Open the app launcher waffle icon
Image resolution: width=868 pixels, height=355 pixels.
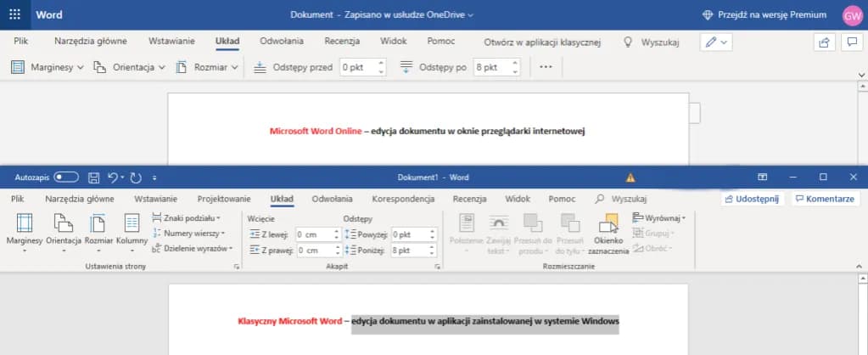(x=15, y=14)
